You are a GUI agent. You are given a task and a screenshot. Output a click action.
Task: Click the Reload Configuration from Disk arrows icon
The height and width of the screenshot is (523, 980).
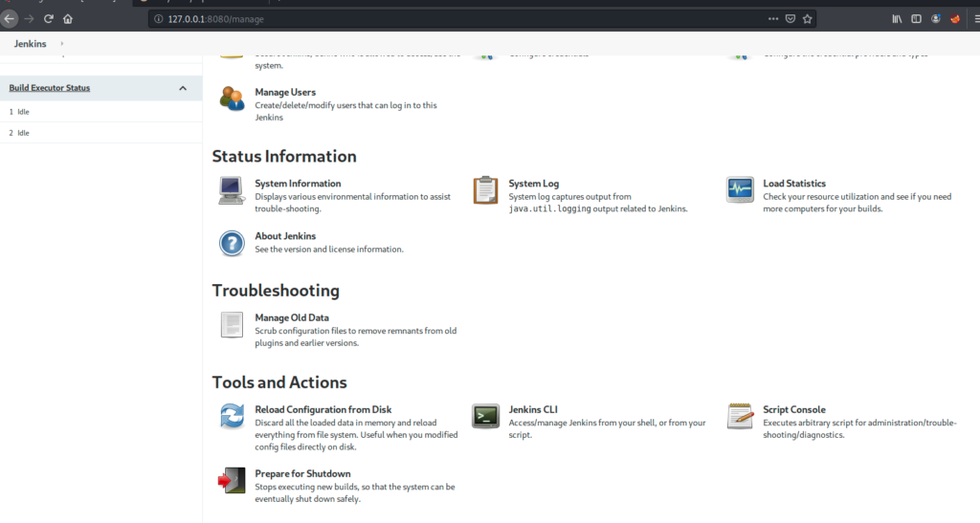232,416
